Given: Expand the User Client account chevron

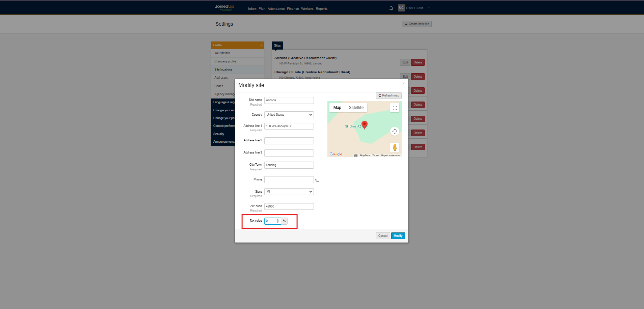Looking at the screenshot, I should tap(428, 8).
